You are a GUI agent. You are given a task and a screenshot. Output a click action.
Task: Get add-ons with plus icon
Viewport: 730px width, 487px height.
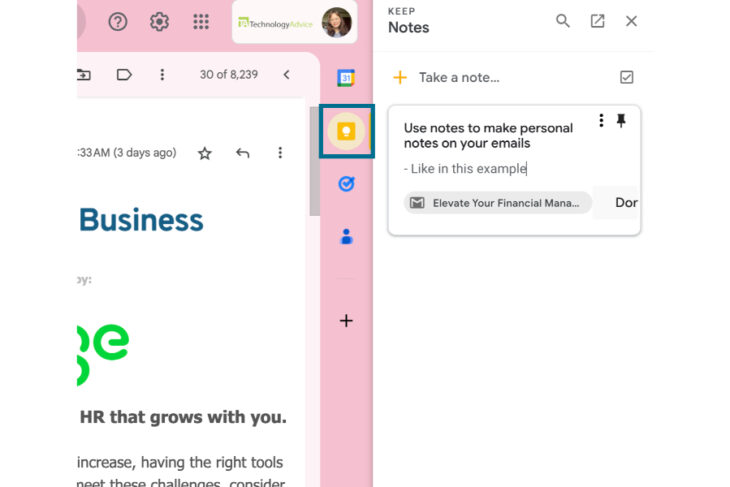click(346, 321)
